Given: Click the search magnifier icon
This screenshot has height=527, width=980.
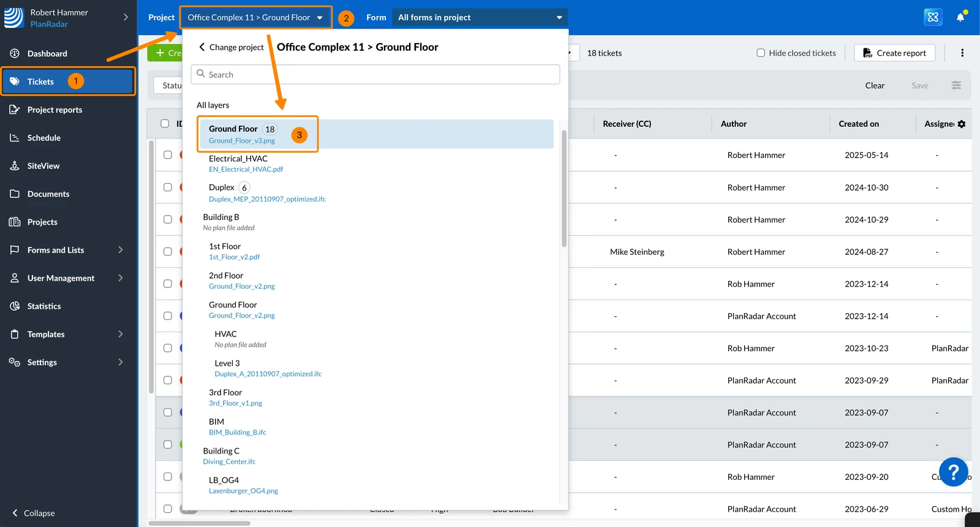Looking at the screenshot, I should pos(201,74).
